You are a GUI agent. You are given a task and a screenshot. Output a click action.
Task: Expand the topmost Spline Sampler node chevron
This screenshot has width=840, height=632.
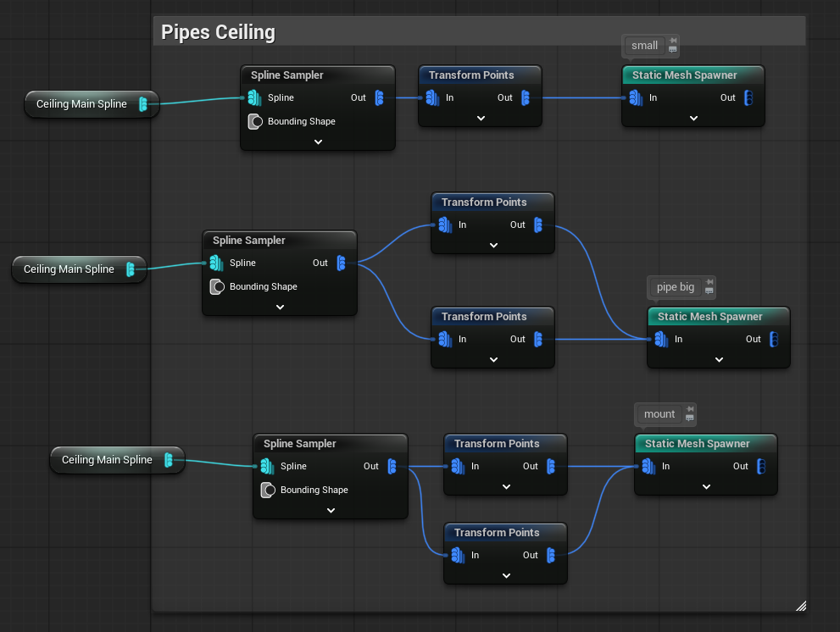pos(318,141)
